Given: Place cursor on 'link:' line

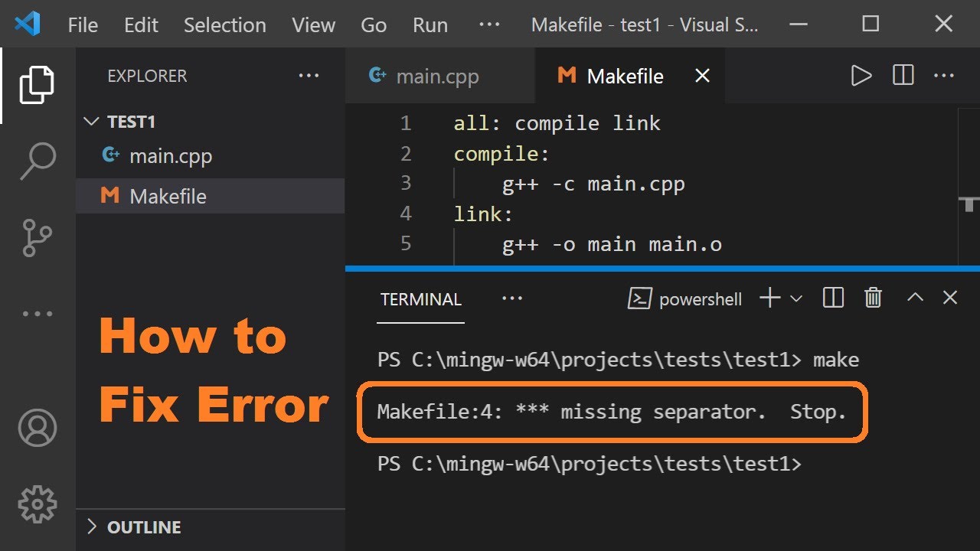Looking at the screenshot, I should click(x=483, y=214).
